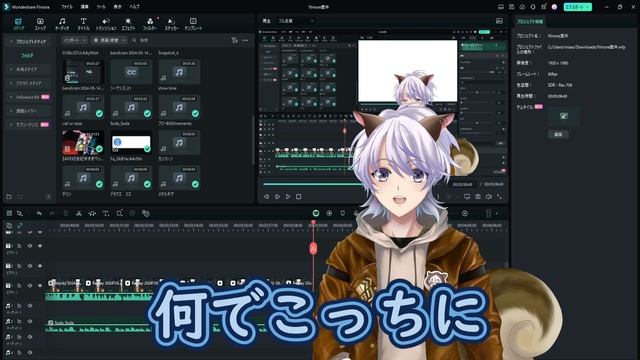The image size is (640, 360).
Task: Open the Effects tab icon
Action: tap(128, 24)
